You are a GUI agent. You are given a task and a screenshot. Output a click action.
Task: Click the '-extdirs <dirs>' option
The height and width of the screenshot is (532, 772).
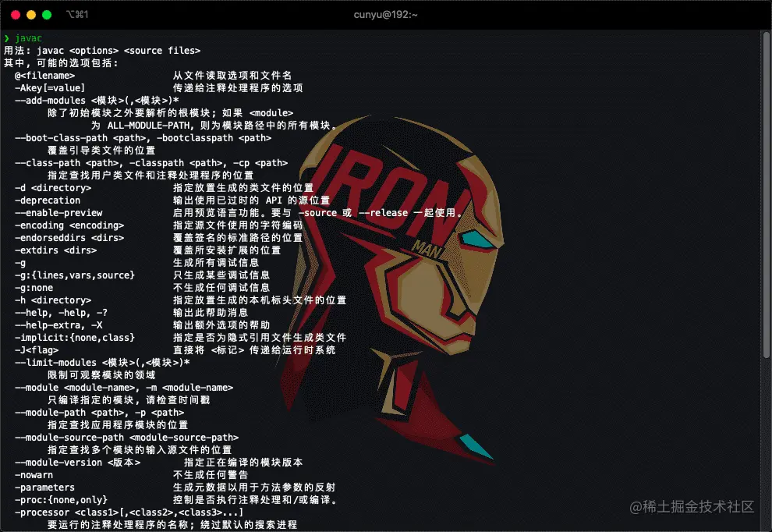[55, 250]
